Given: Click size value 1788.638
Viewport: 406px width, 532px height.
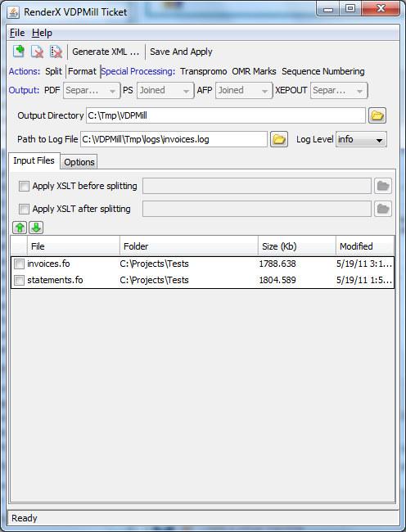Looking at the screenshot, I should click(277, 264).
